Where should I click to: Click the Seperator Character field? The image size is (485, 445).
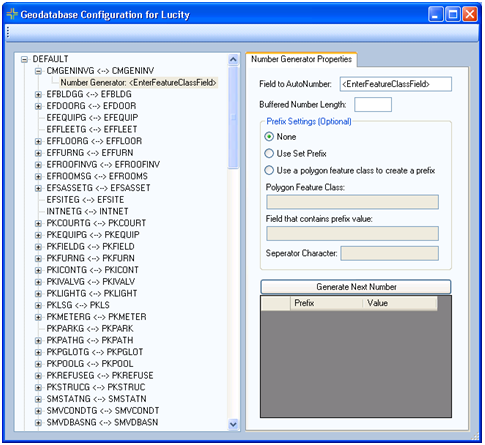(x=389, y=253)
